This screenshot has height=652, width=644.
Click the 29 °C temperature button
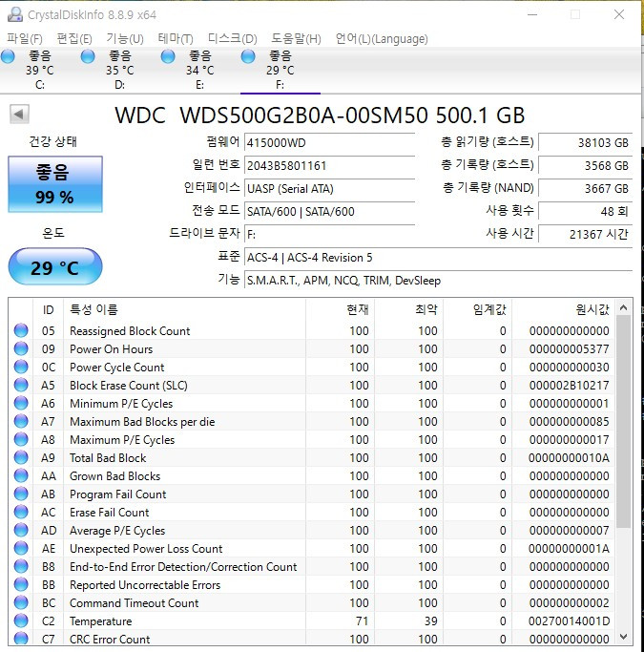tap(55, 266)
